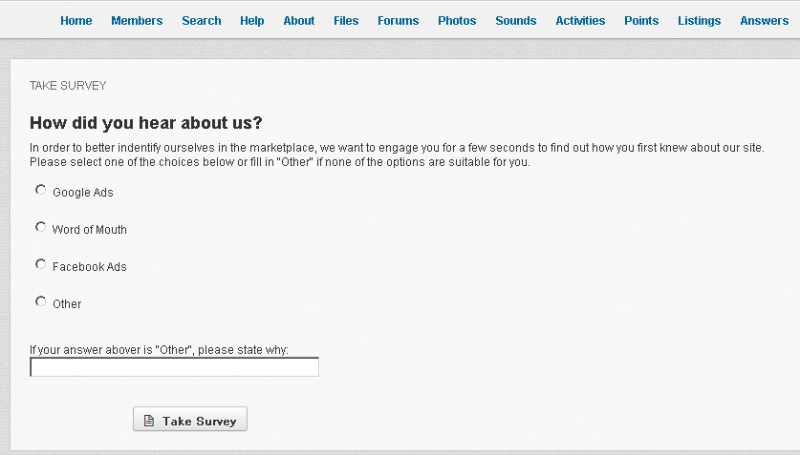
Task: Click Help in the top navigation
Action: pyautogui.click(x=252, y=21)
